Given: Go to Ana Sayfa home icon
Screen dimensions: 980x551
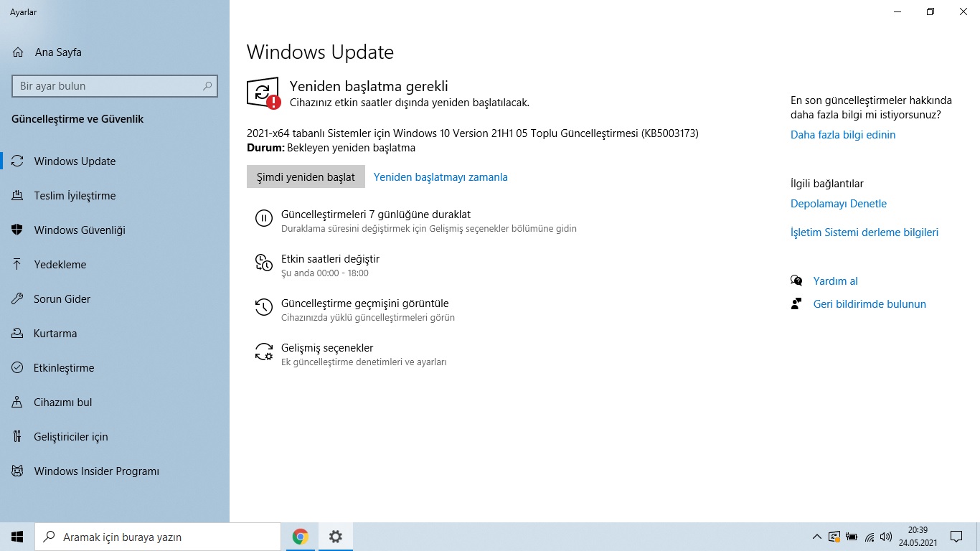Looking at the screenshot, I should 18,52.
